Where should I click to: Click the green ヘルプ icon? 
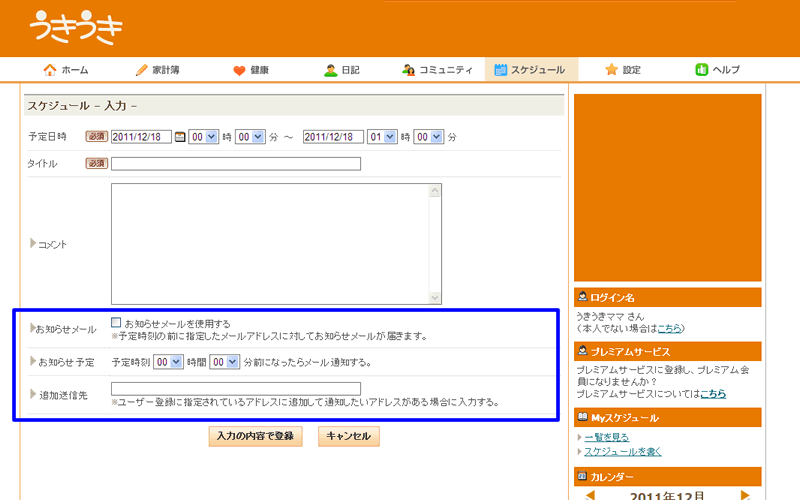(x=702, y=70)
